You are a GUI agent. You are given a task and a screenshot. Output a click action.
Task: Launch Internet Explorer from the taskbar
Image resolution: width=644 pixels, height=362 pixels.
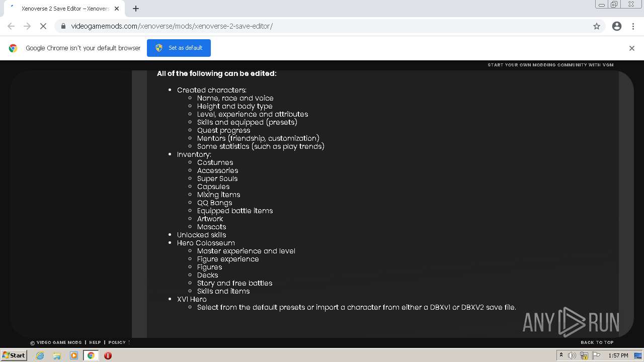40,355
